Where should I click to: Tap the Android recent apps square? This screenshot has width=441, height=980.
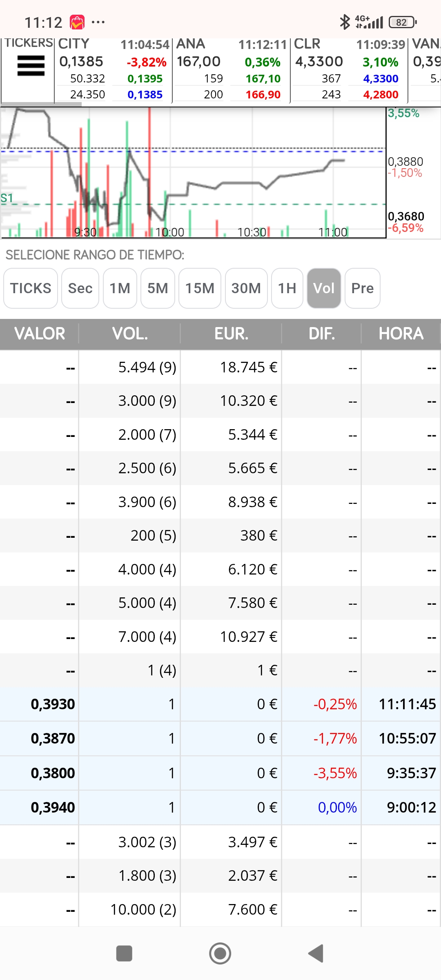pos(124,953)
